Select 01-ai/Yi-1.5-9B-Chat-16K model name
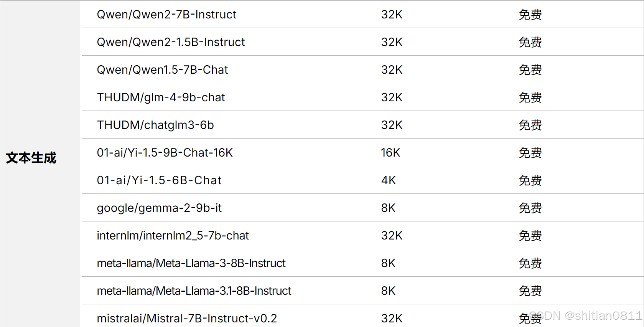This screenshot has height=327, width=644. (x=165, y=153)
